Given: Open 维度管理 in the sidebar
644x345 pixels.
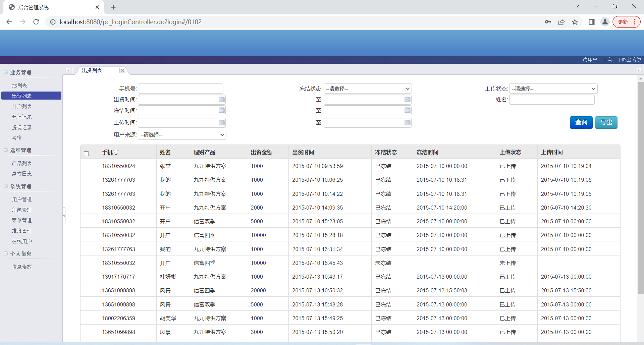Looking at the screenshot, I should pyautogui.click(x=22, y=231).
